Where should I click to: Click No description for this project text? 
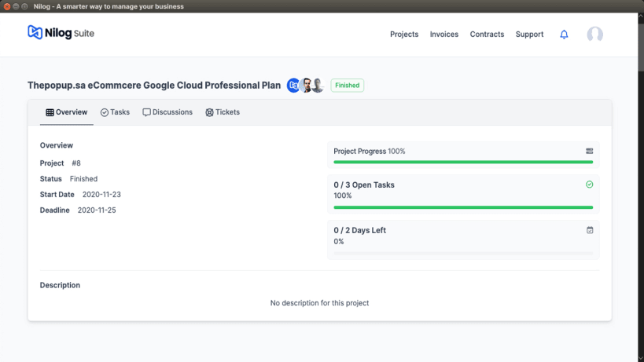tap(319, 303)
